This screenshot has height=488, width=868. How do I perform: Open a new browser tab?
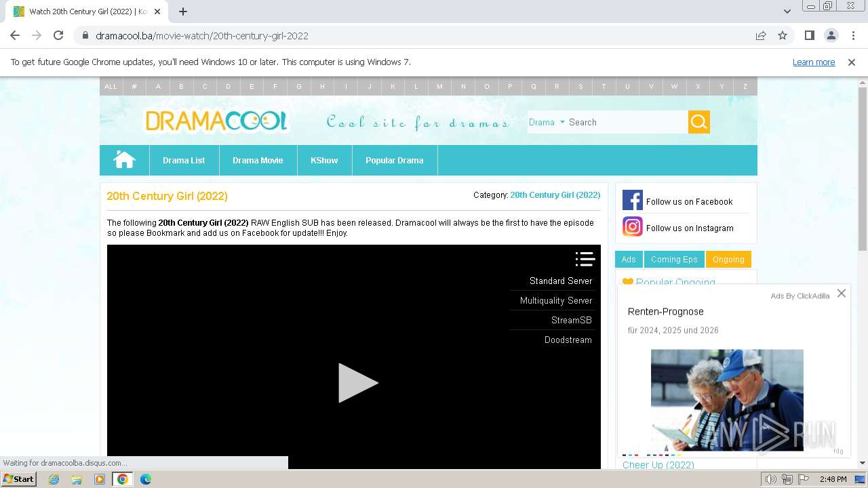coord(183,12)
